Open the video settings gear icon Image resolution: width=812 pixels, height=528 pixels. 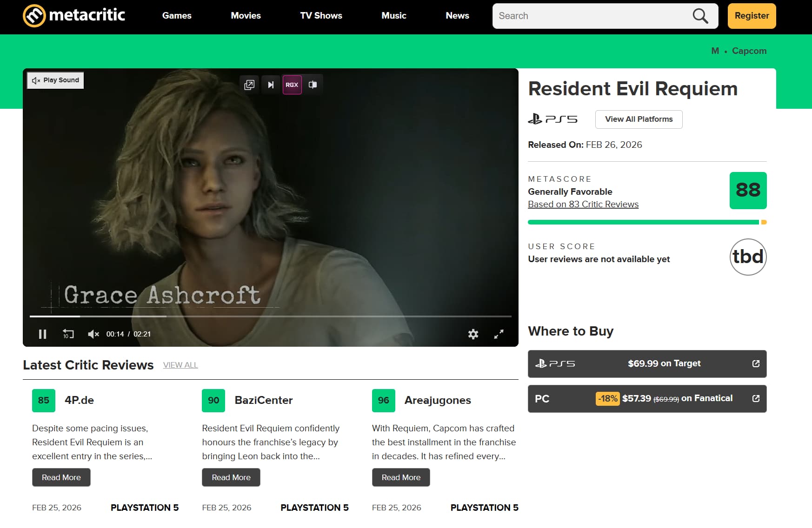pos(473,334)
